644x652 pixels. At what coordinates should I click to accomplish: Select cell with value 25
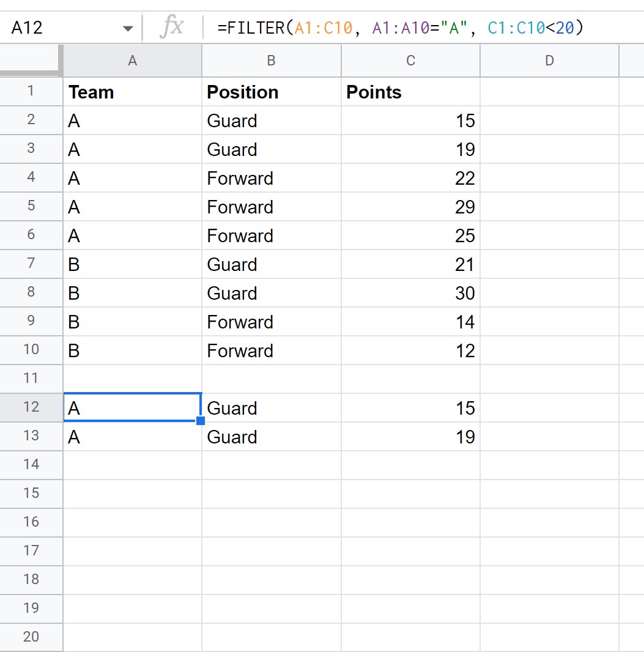tap(410, 235)
